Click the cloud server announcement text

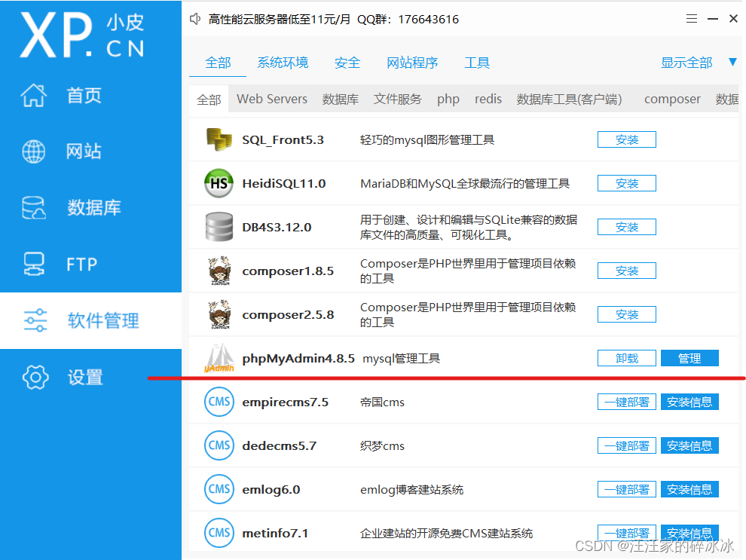[x=334, y=20]
